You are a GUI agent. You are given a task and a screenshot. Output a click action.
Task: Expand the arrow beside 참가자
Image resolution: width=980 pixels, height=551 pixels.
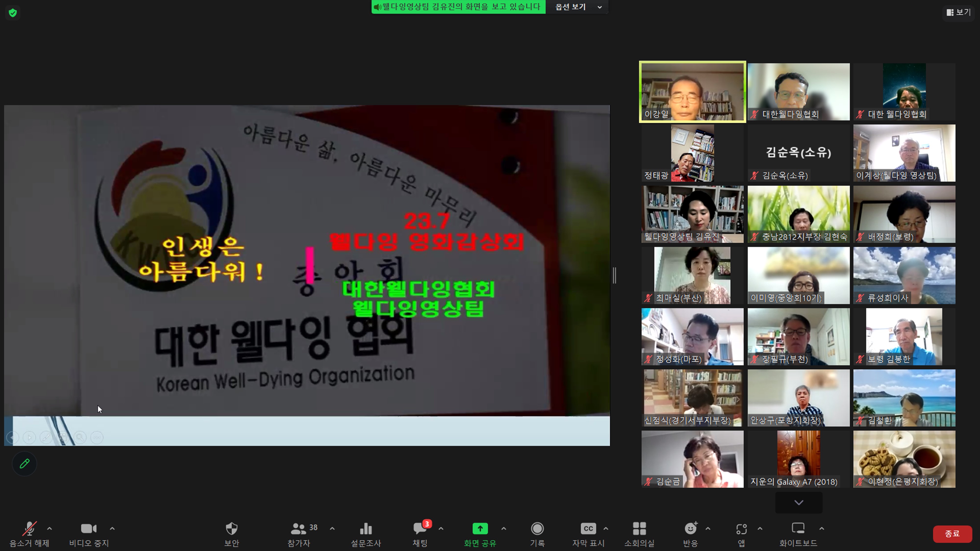332,528
